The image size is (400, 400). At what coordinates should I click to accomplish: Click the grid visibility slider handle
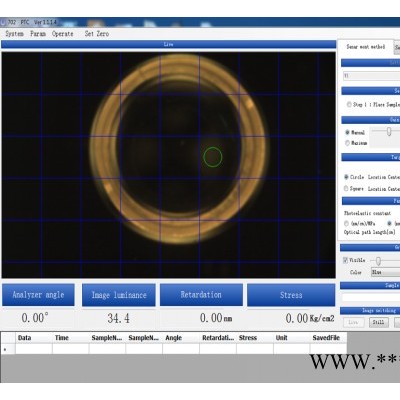(x=378, y=261)
